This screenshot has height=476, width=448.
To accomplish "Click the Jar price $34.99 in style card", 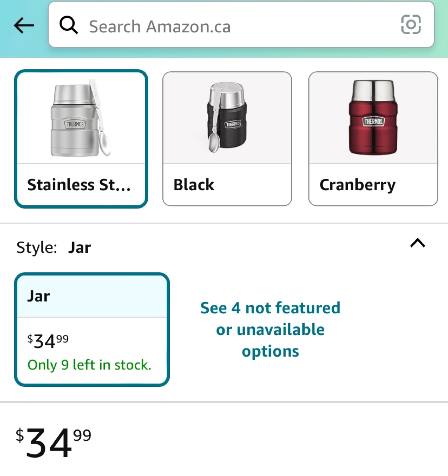I will (48, 341).
